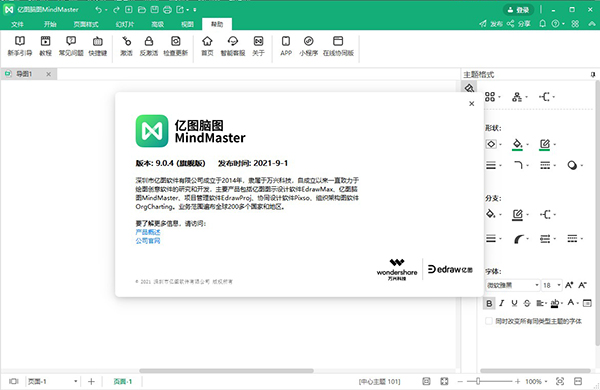Click the 分享 share button
Image resolution: width=600 pixels, height=390 pixels.
coord(518,24)
